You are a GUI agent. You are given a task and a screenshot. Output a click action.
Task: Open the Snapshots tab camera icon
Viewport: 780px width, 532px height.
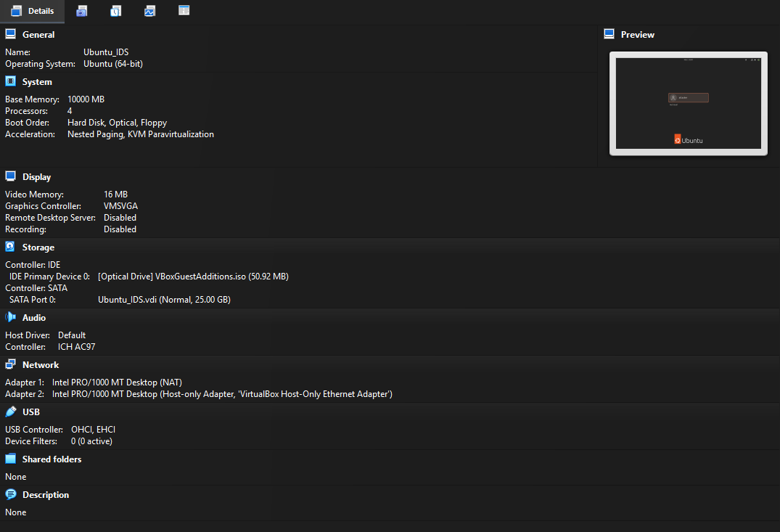(x=81, y=11)
